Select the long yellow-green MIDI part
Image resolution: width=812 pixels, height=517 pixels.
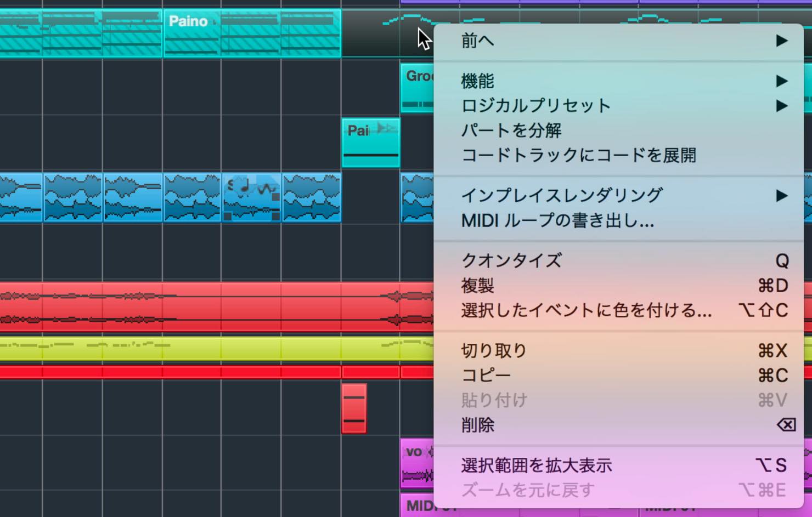[217, 349]
